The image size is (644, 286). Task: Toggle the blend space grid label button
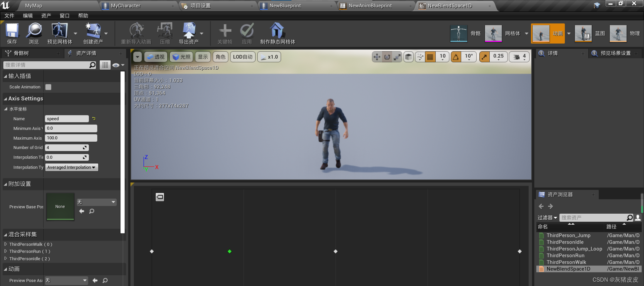click(x=160, y=197)
